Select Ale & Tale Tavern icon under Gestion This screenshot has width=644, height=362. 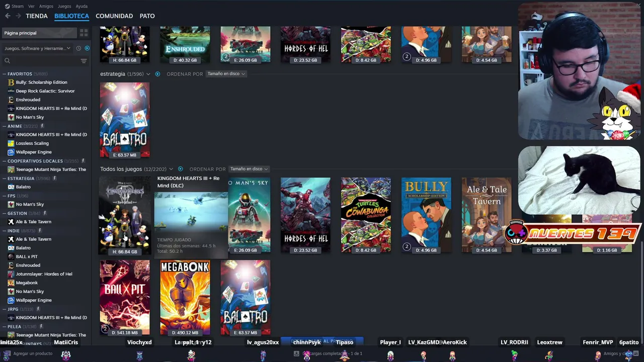(11, 222)
